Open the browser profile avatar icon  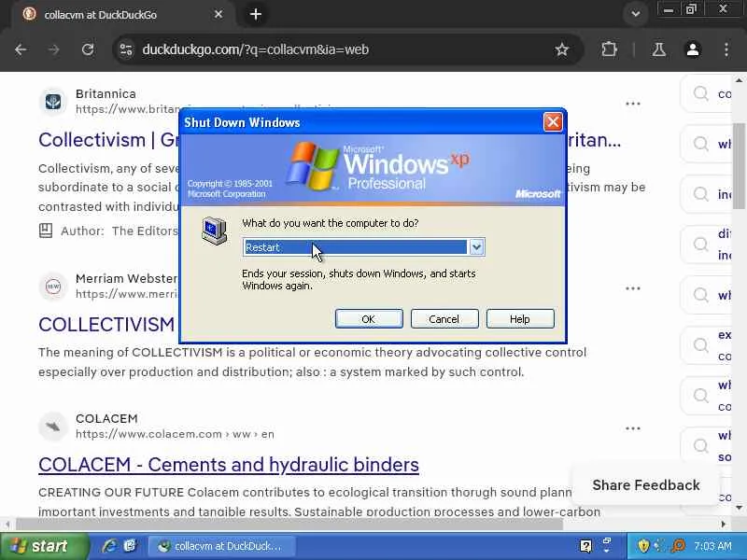coord(693,49)
